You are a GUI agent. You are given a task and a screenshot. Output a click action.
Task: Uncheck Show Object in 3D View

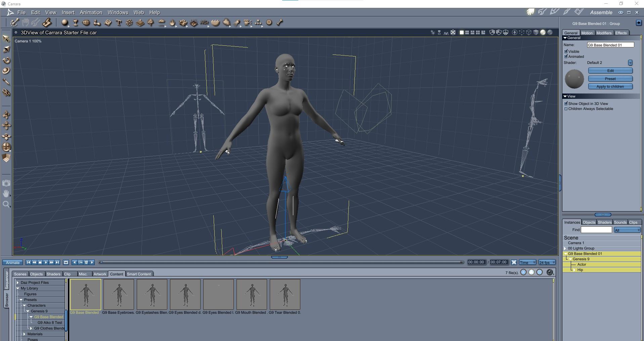566,104
